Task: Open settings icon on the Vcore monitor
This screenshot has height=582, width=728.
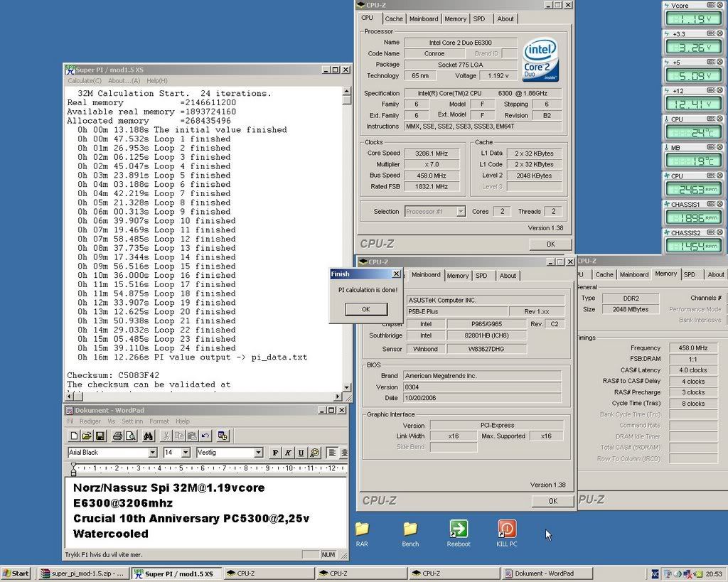Action: 711,5
